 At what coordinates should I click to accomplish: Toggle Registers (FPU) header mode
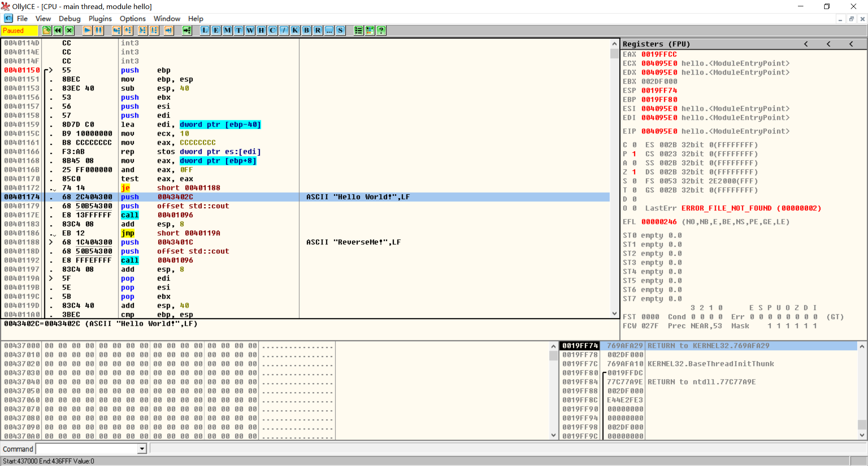tap(656, 44)
